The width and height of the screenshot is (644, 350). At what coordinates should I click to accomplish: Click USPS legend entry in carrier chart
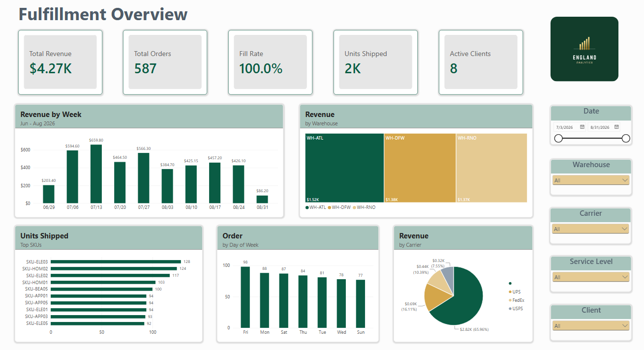coord(516,309)
